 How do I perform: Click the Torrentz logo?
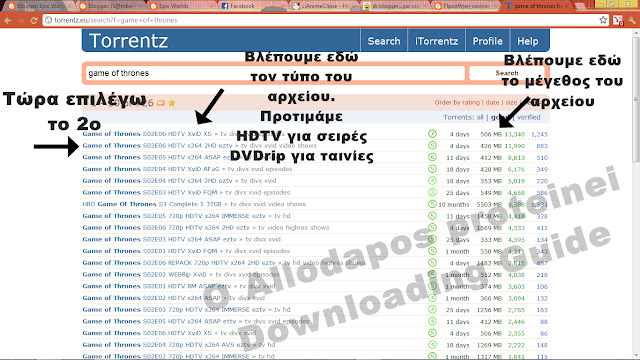pos(128,41)
